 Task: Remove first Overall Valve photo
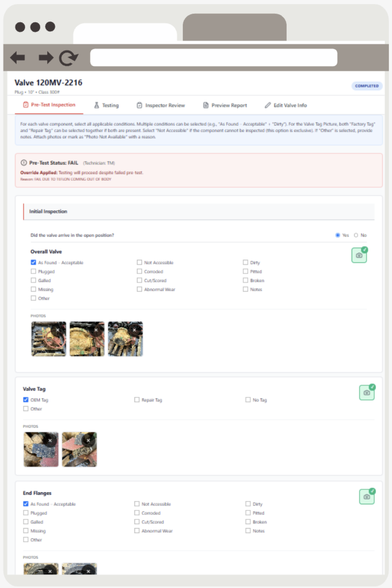pos(58,330)
